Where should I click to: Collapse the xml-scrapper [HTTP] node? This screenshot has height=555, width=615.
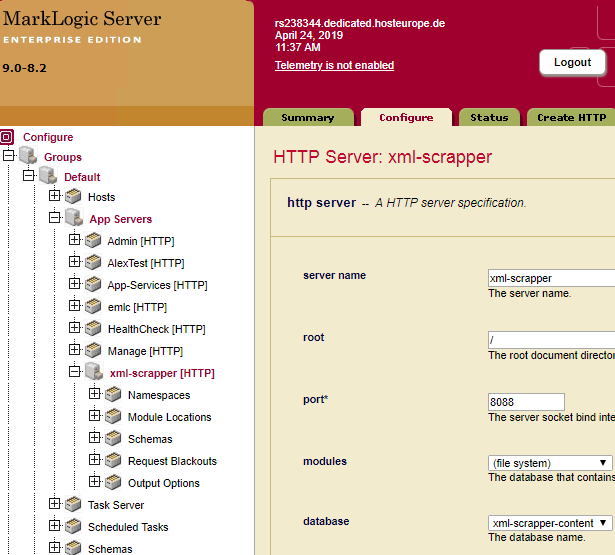[75, 371]
